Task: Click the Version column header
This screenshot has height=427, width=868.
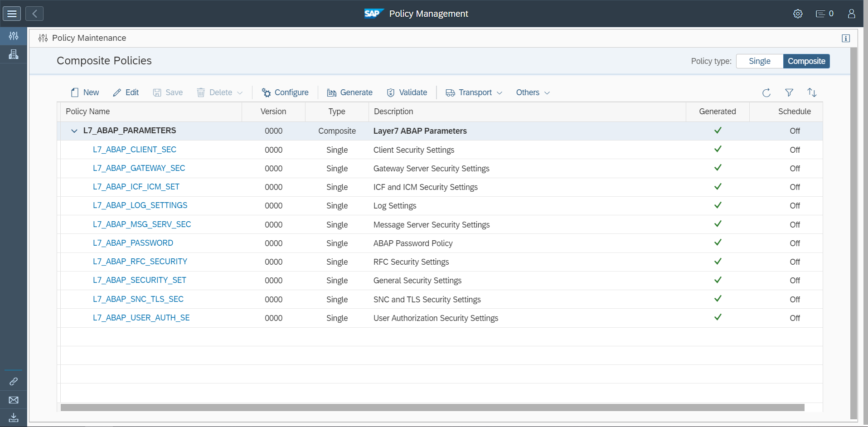Action: (273, 112)
